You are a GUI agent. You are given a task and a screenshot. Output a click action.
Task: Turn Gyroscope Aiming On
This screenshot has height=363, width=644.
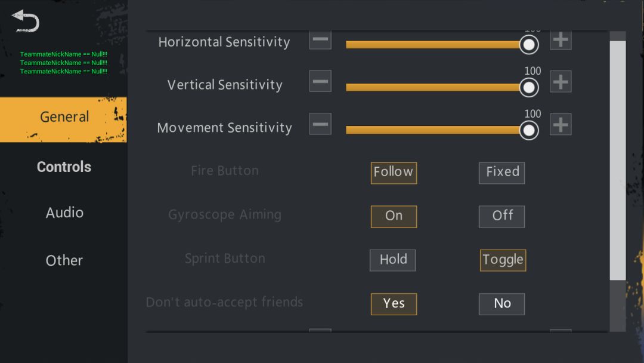[394, 216]
